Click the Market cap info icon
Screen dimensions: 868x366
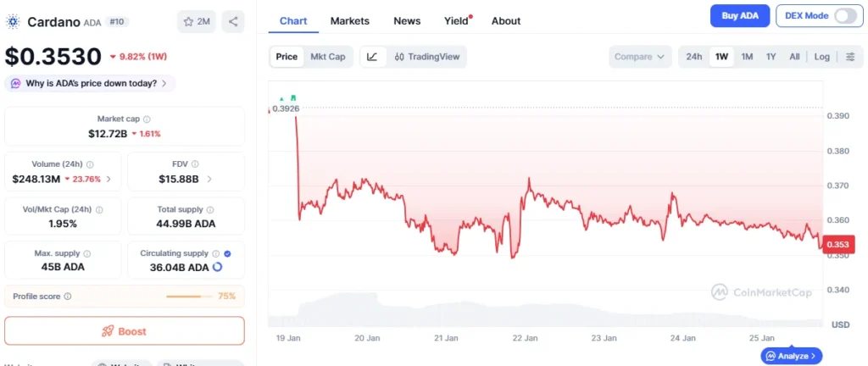point(147,119)
